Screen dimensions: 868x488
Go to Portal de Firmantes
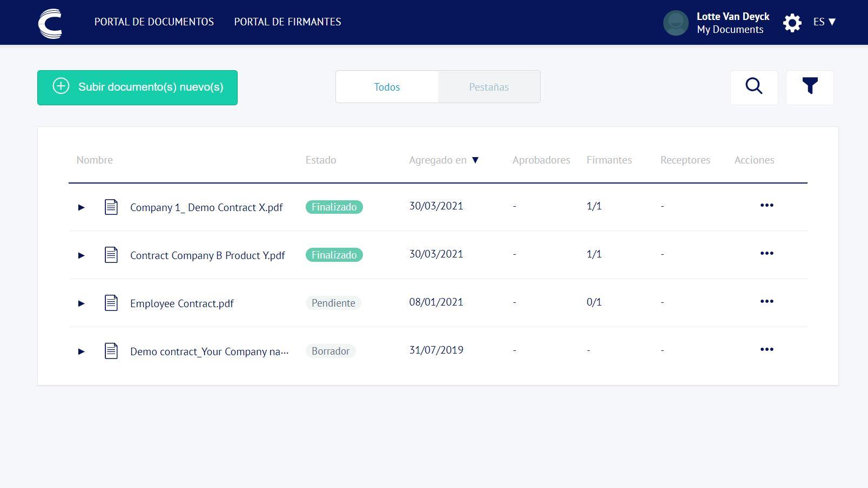click(287, 22)
